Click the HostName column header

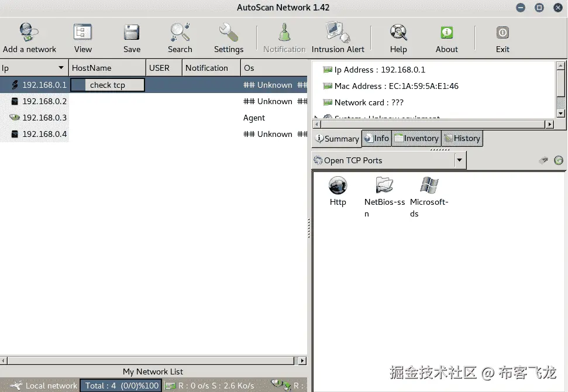(107, 68)
